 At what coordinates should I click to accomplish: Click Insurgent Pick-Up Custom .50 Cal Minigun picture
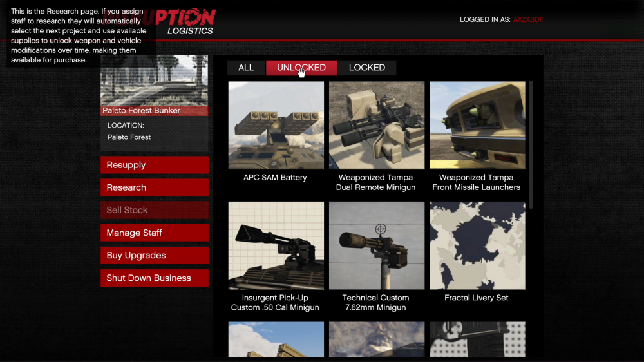click(x=276, y=245)
